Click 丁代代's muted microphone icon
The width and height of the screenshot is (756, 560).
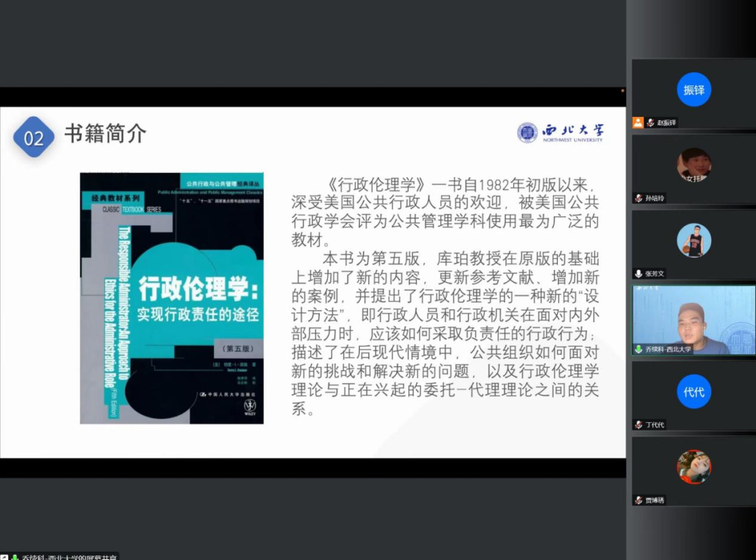pos(638,425)
